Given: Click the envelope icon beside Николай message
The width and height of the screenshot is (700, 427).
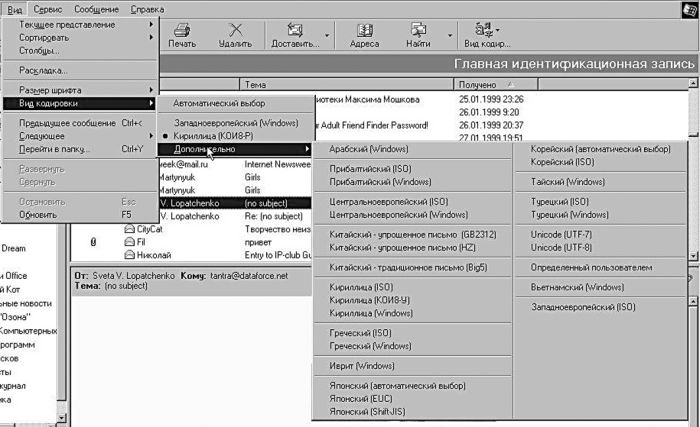Looking at the screenshot, I should coord(130,254).
